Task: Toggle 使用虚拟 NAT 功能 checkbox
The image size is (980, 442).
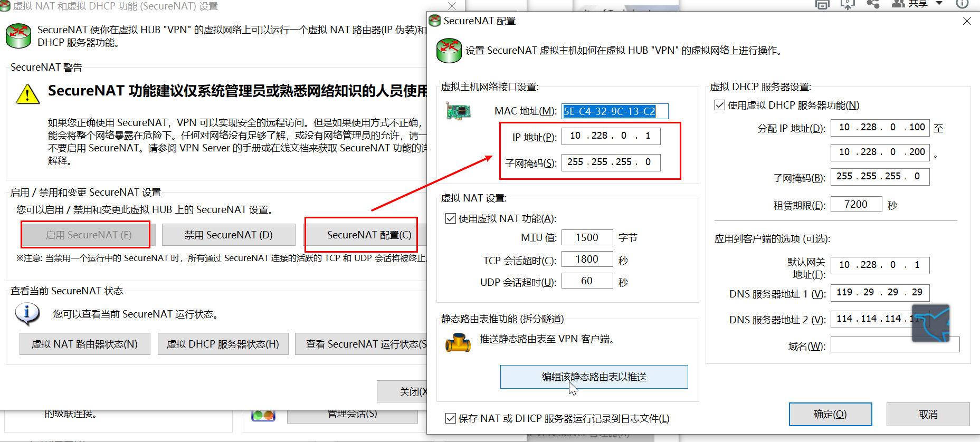Action: click(x=451, y=218)
